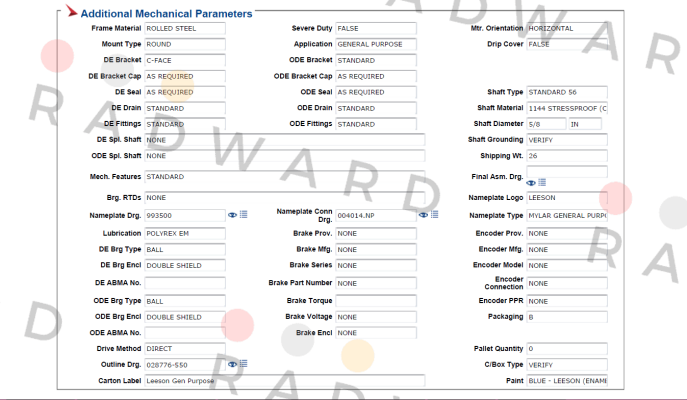687x400 pixels.
Task: Click the DE Fittings field
Action: 185,124
